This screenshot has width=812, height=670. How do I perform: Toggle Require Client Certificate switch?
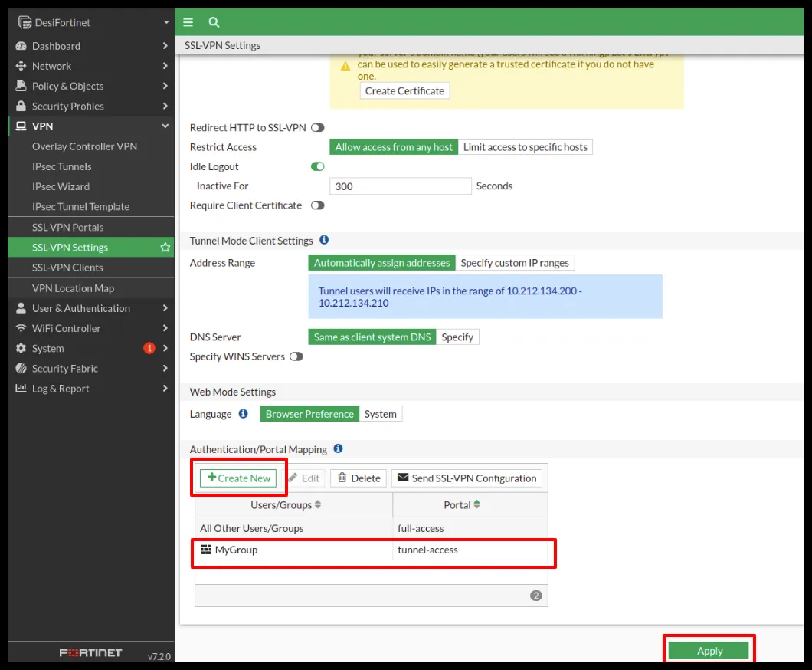point(317,205)
